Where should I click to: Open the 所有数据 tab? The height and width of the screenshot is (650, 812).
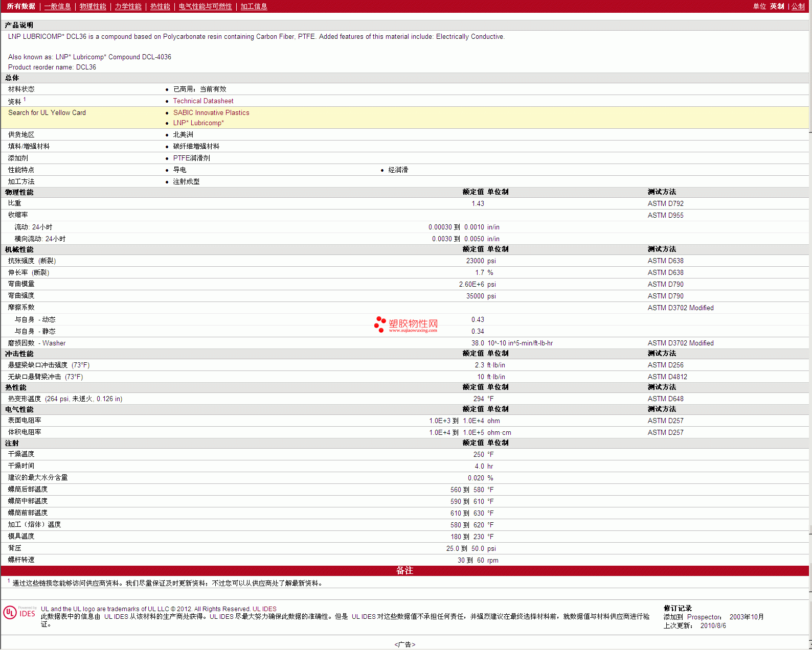(21, 6)
